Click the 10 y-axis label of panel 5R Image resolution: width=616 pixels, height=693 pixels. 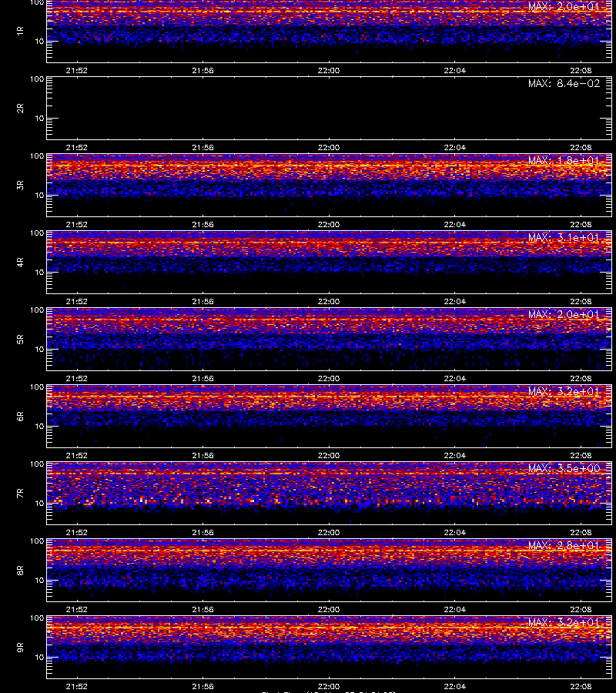click(x=39, y=349)
